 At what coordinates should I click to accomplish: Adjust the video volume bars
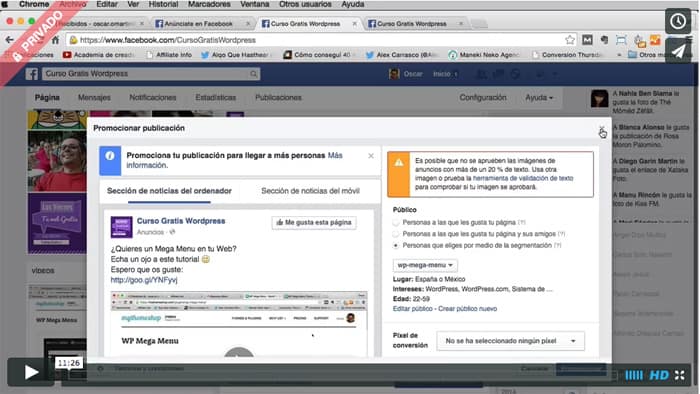pyautogui.click(x=634, y=375)
